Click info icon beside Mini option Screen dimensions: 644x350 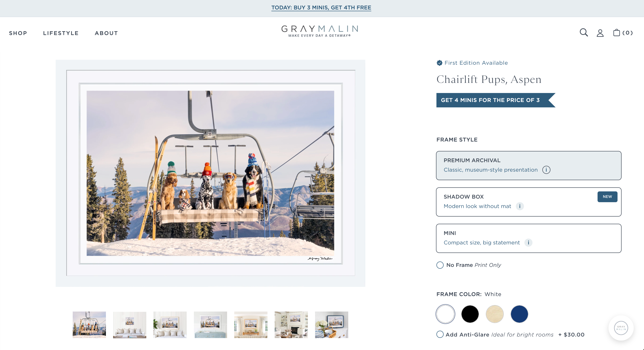pos(528,242)
